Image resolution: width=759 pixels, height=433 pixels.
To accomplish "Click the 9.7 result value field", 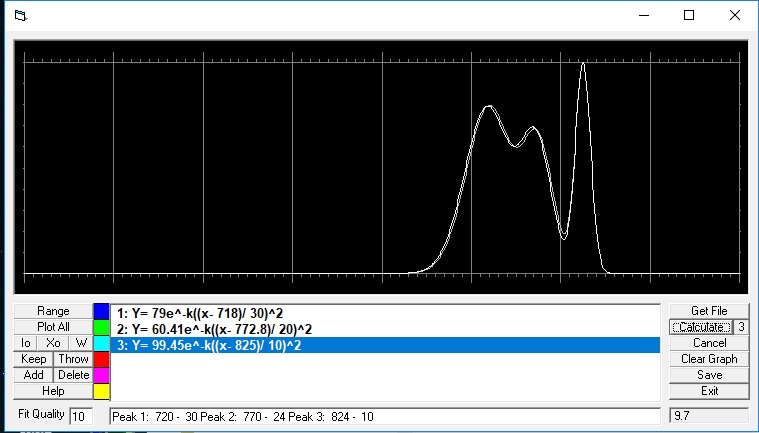I will 709,416.
